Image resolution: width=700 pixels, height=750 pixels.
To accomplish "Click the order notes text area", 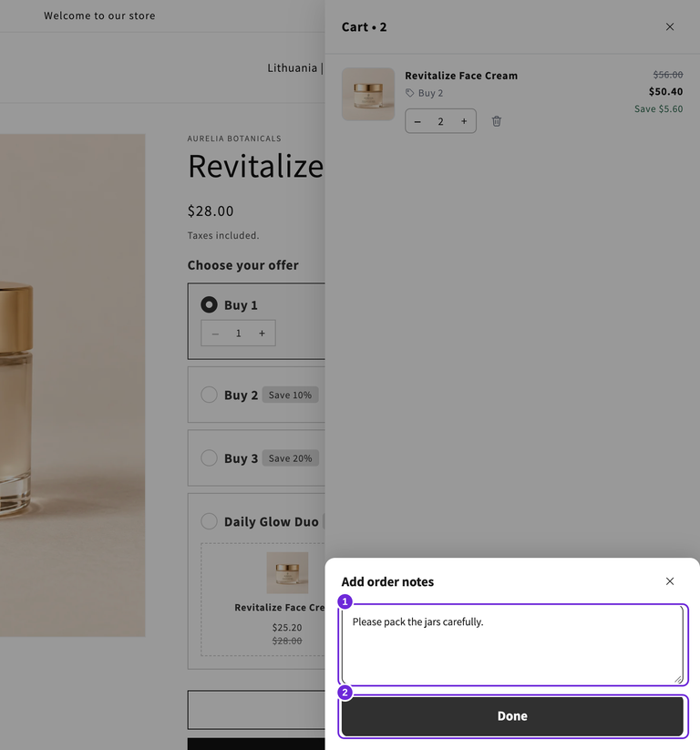I will point(512,645).
